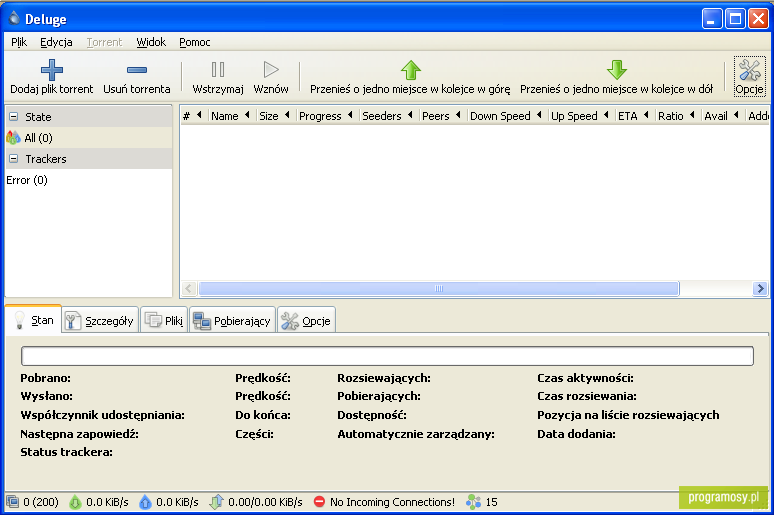Viewport: 774px width, 515px height.
Task: Open Opcje preferences toolbar icon
Action: pos(749,70)
